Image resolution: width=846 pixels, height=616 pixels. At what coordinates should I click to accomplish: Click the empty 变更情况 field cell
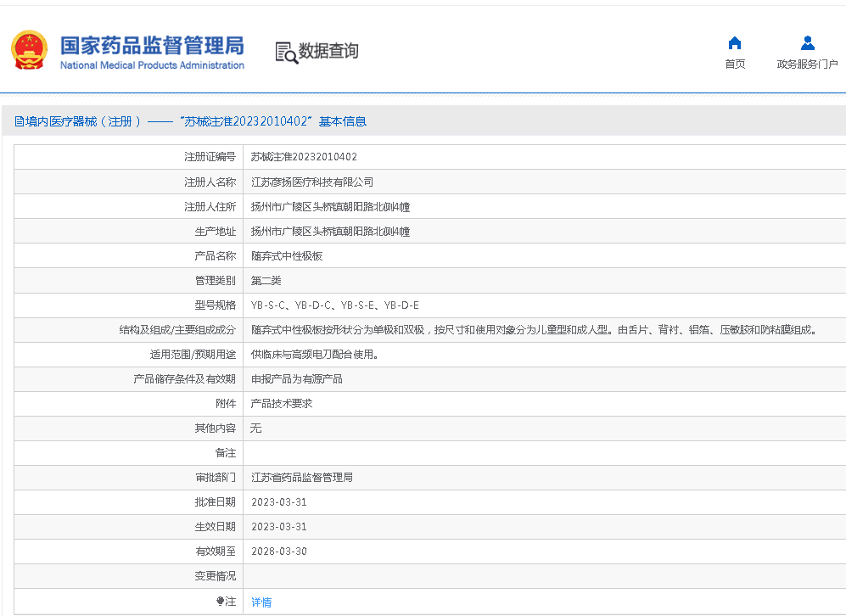(x=543, y=576)
